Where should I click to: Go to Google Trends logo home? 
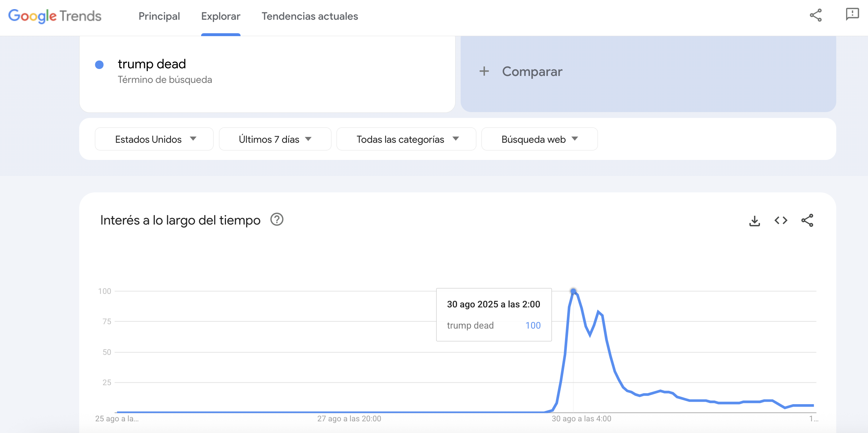pyautogui.click(x=55, y=16)
